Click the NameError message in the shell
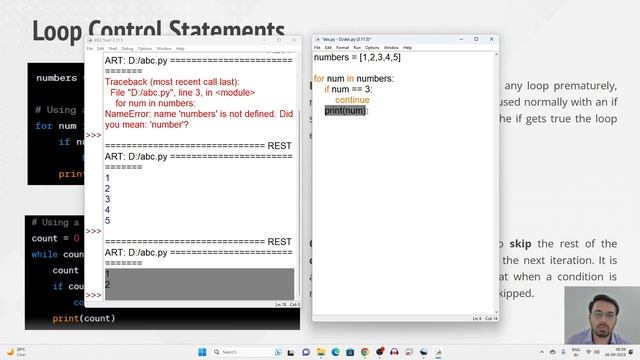 [x=199, y=119]
